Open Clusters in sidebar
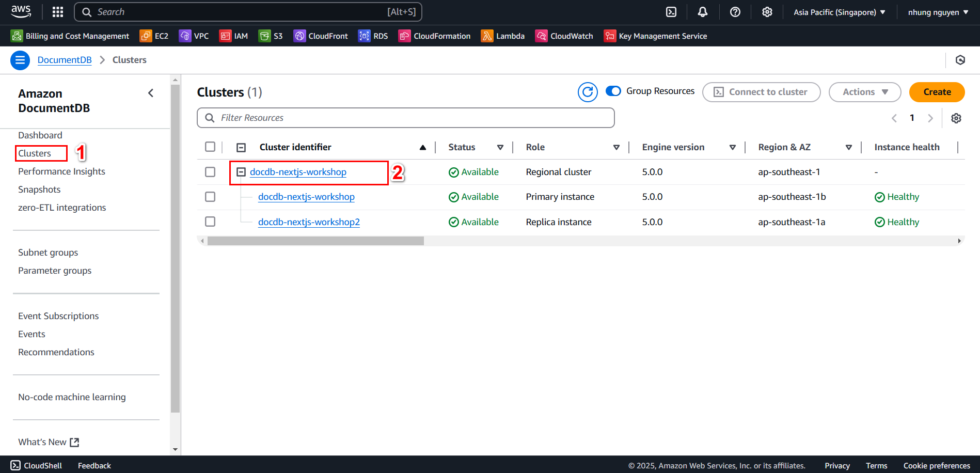This screenshot has height=473, width=980. (35, 153)
